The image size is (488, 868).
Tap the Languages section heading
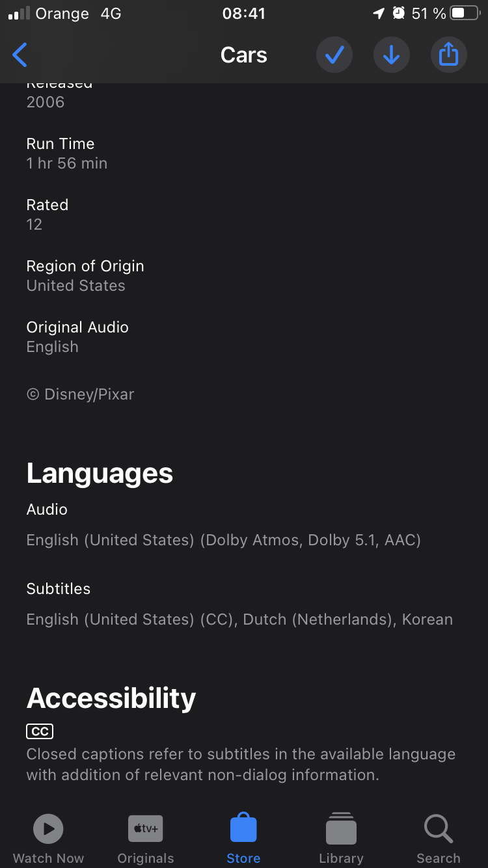click(x=100, y=473)
